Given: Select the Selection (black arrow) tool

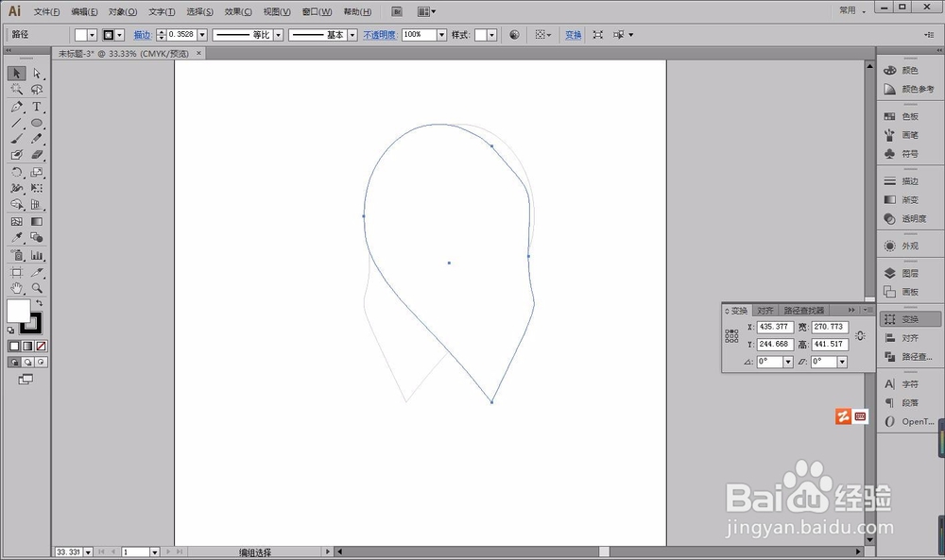Looking at the screenshot, I should (16, 74).
